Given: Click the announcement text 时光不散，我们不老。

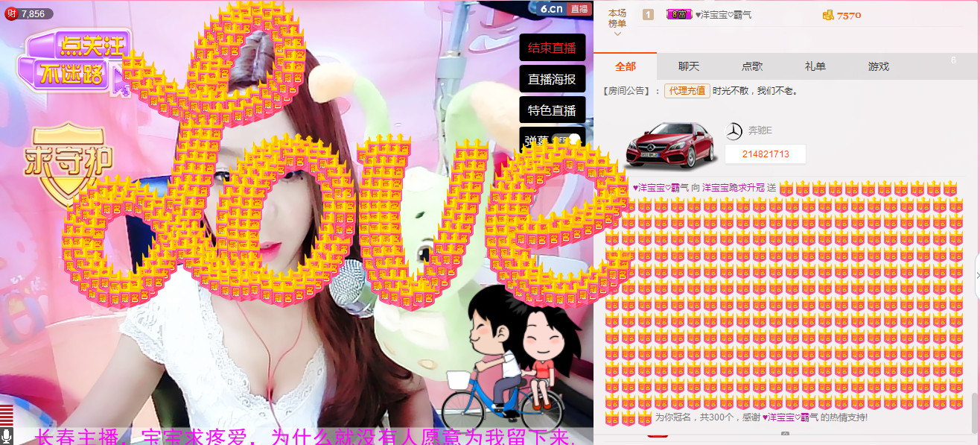Looking at the screenshot, I should click(x=754, y=91).
